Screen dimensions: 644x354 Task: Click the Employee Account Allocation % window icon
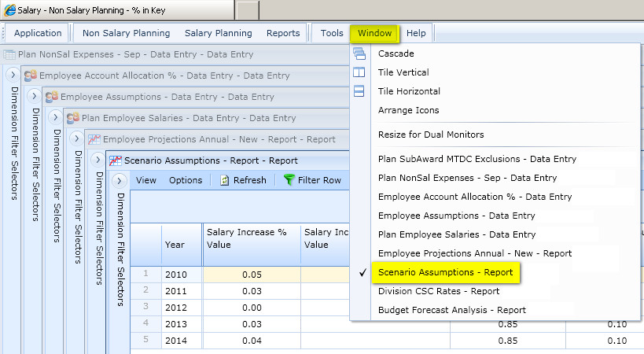(x=31, y=76)
